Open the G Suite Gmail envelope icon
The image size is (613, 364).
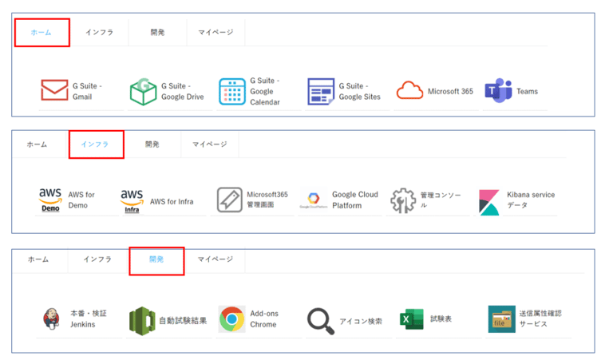click(54, 90)
